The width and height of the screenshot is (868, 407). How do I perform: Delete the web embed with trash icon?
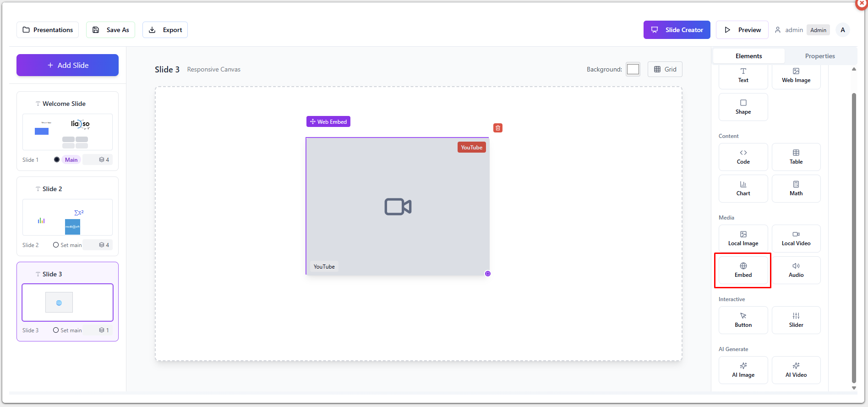pyautogui.click(x=498, y=128)
